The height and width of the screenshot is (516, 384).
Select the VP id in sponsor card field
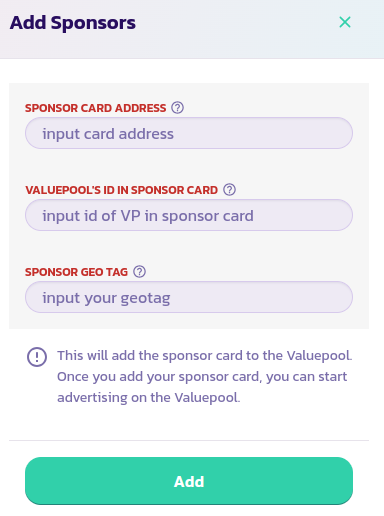coord(189,215)
